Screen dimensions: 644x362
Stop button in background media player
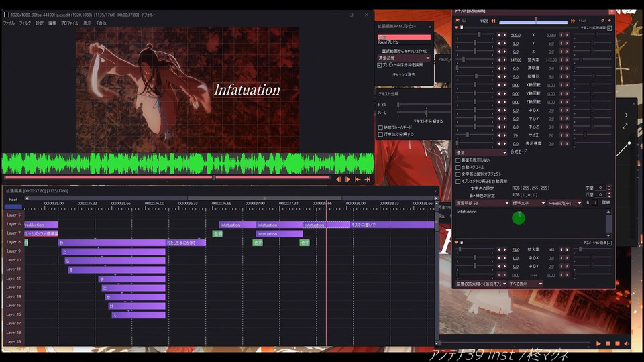tap(617, 343)
